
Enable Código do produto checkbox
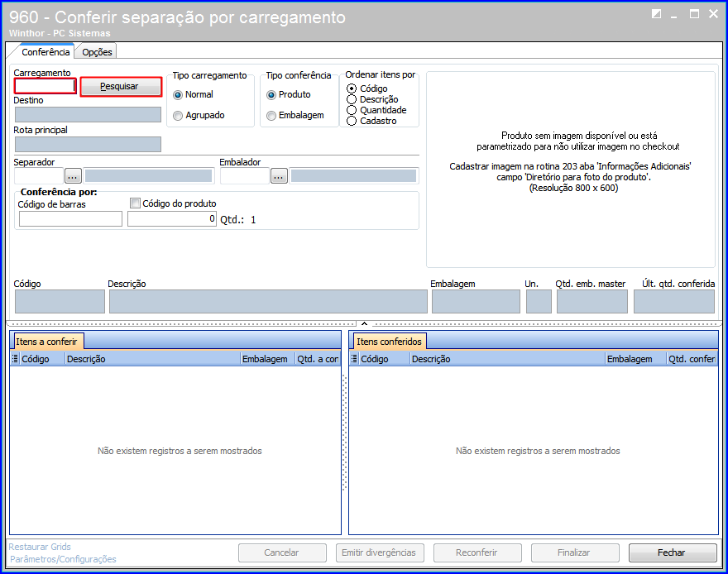[135, 203]
